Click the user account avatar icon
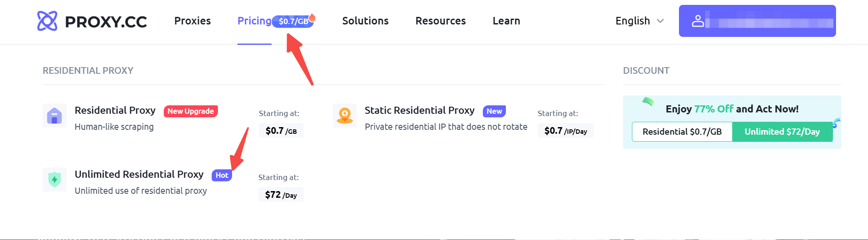The image size is (868, 240). (698, 21)
